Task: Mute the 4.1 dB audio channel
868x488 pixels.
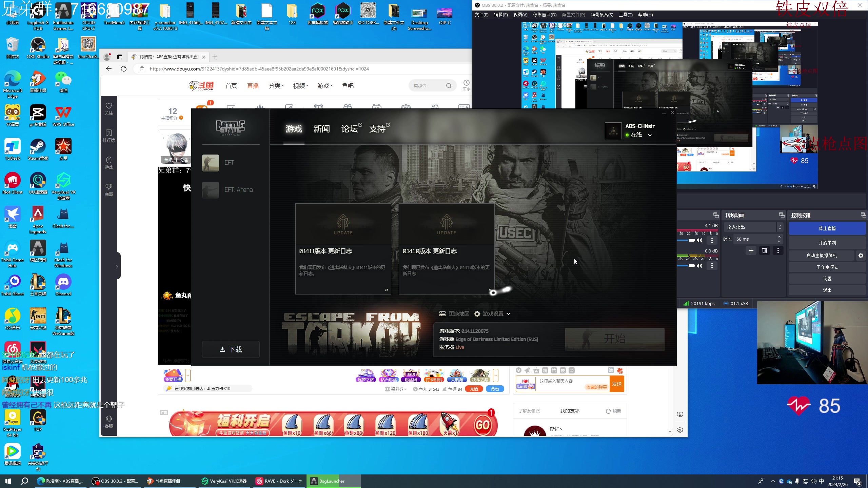Action: tap(699, 240)
